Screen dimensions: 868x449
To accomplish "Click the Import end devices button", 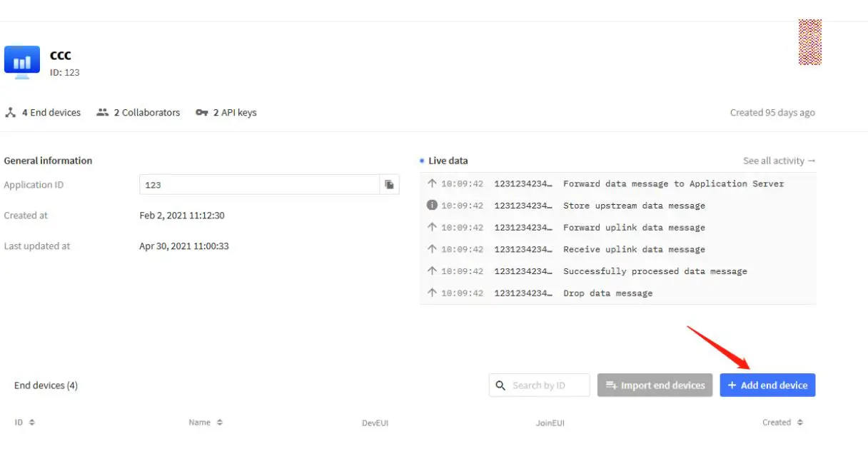I will [x=655, y=385].
